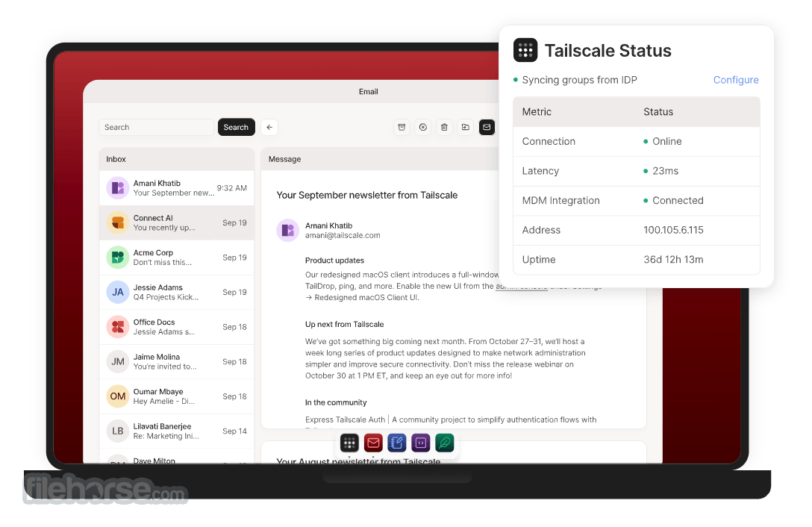Open the Oumar Mbaye email
Image resolution: width=812 pixels, height=527 pixels.
click(x=177, y=396)
